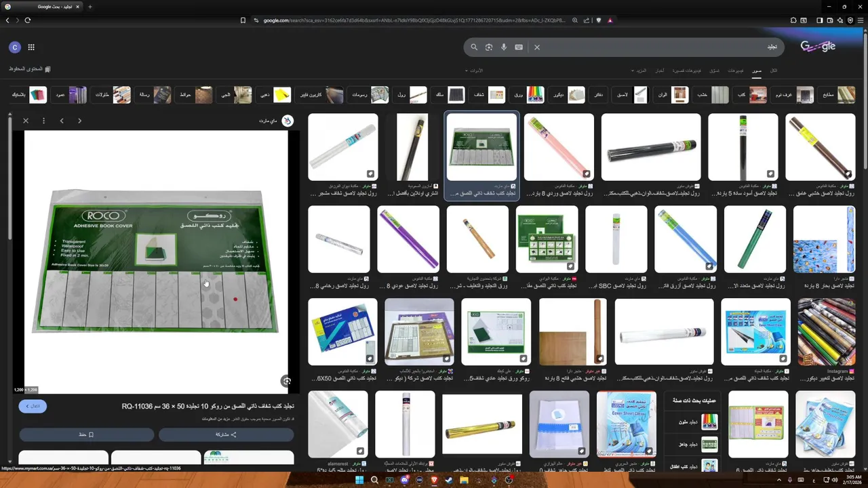Expand the الأدوات tools dropdown
This screenshot has width=868, height=488.
[x=473, y=70]
